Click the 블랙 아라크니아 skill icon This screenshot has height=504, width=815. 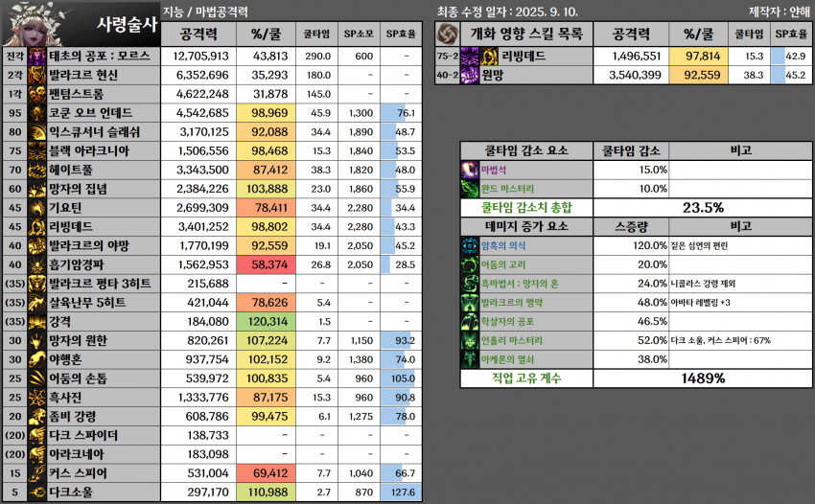[x=37, y=151]
